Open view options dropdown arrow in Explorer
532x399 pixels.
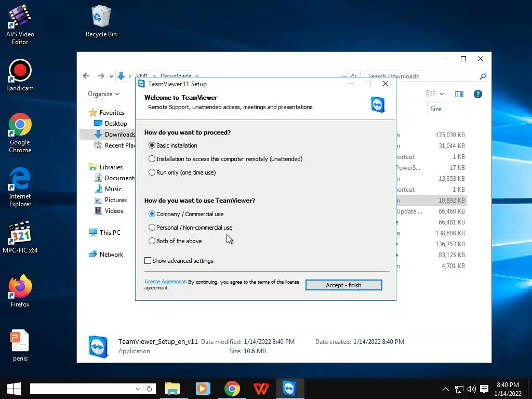[442, 94]
